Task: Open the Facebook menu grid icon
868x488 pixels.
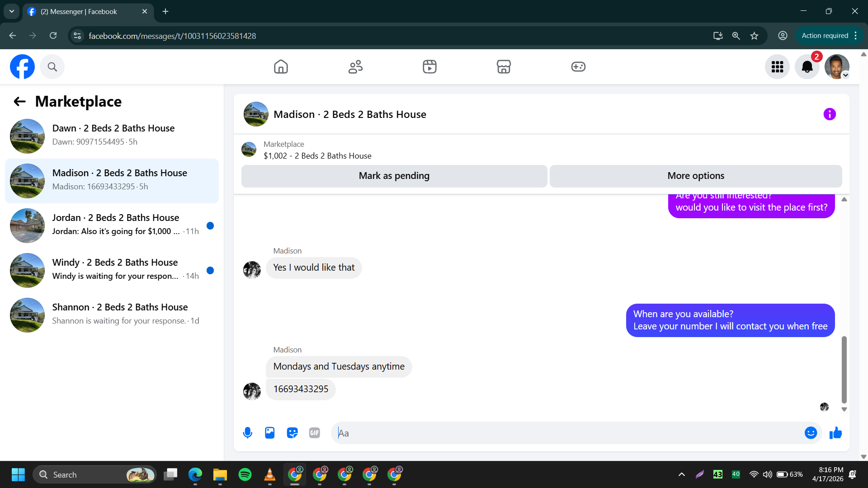Action: click(x=777, y=67)
